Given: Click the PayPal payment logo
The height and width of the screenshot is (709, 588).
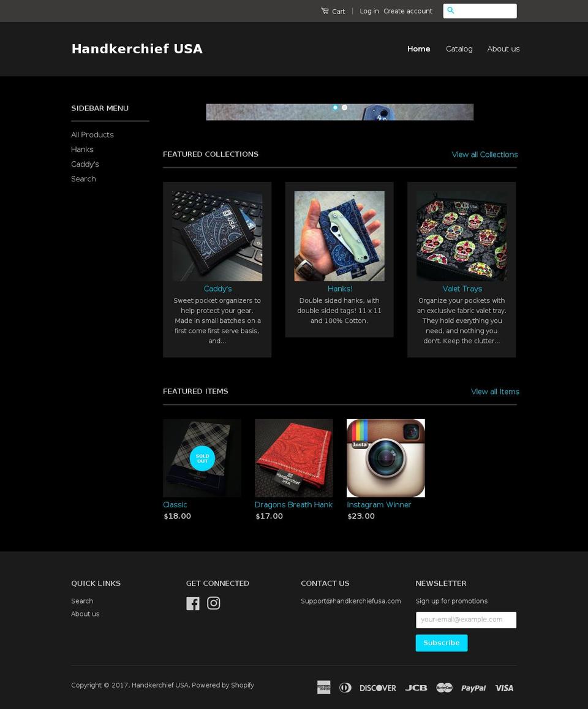Looking at the screenshot, I should coord(473,688).
